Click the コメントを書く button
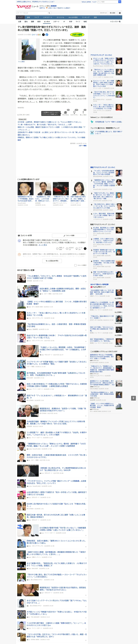This screenshot has height=644, width=138. point(69,235)
